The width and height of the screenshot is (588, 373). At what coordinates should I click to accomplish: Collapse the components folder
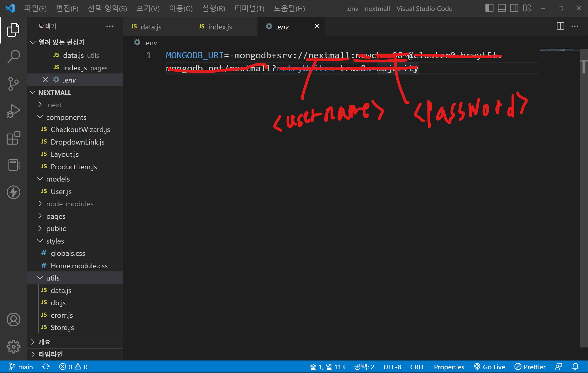pyautogui.click(x=75, y=117)
